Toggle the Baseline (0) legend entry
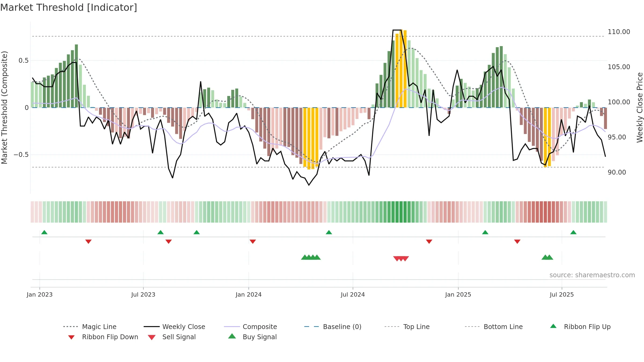 [333, 327]
